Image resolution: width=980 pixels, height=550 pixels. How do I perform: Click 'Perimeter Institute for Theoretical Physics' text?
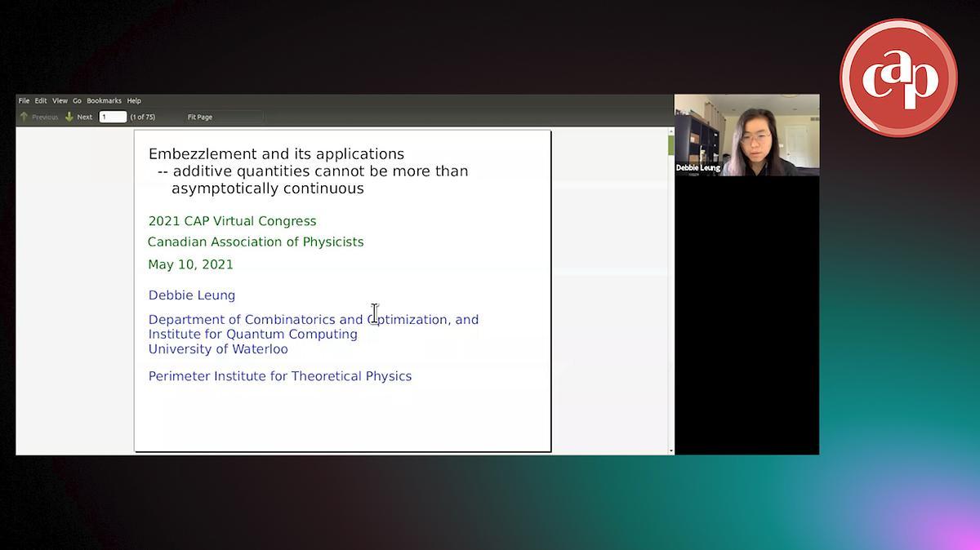[280, 376]
